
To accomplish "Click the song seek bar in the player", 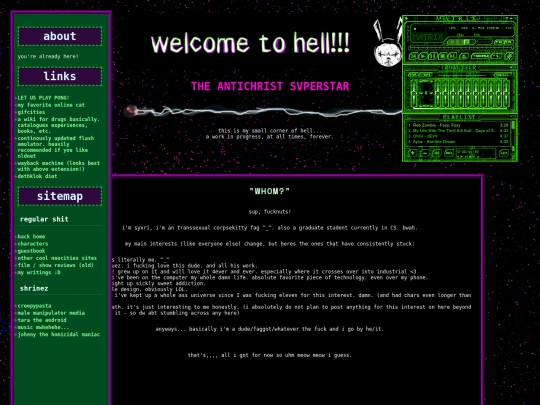I will pyautogui.click(x=461, y=48).
